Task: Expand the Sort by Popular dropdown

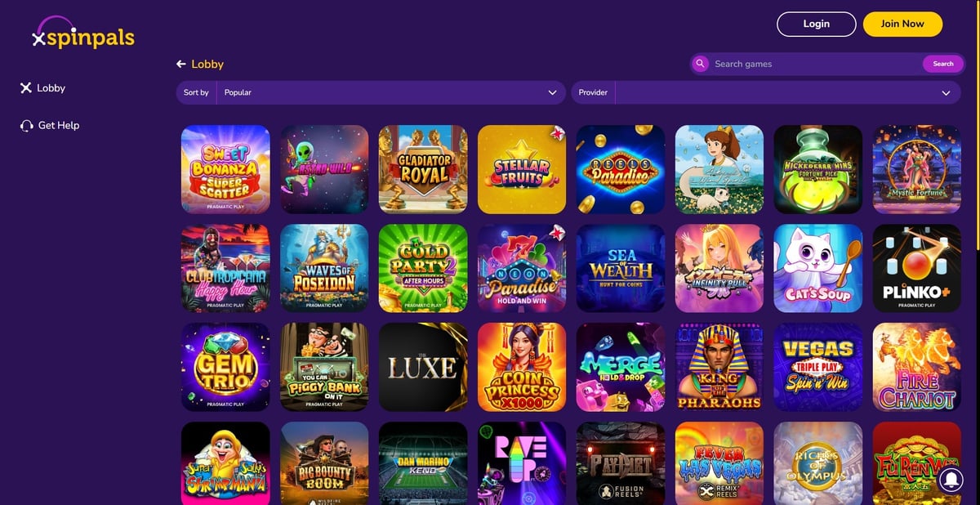Action: pyautogui.click(x=371, y=92)
